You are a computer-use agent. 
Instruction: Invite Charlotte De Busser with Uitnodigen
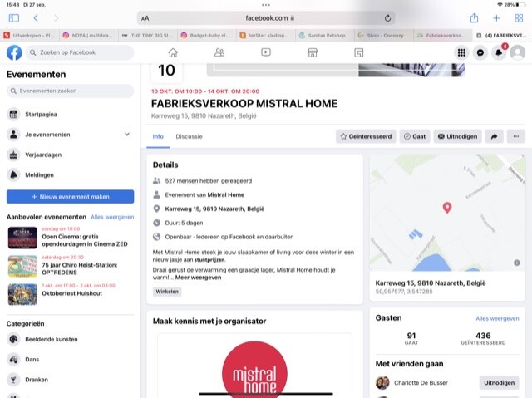pos(499,382)
